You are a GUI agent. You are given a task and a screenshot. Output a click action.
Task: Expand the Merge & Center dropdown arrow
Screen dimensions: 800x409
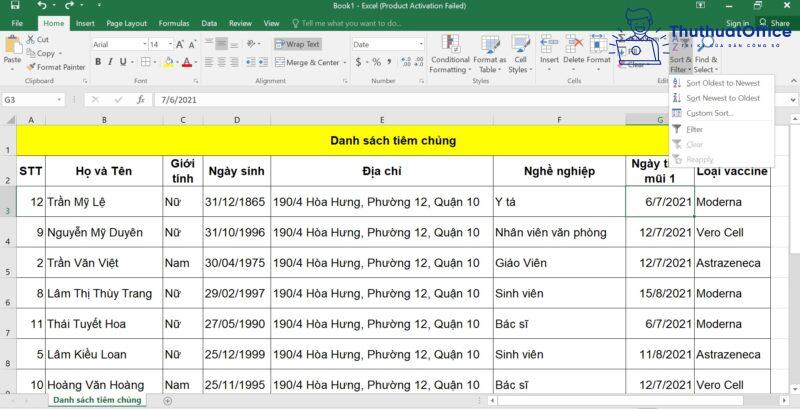click(x=344, y=63)
